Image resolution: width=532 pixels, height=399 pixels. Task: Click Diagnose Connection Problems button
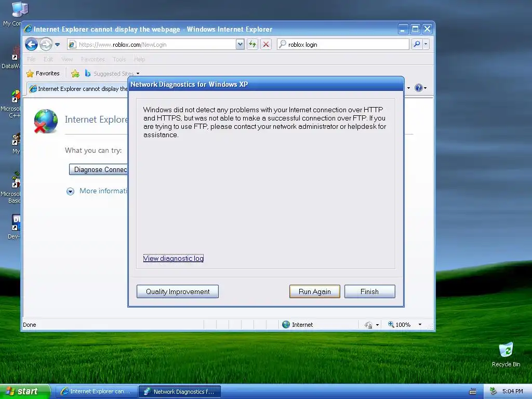98,170
